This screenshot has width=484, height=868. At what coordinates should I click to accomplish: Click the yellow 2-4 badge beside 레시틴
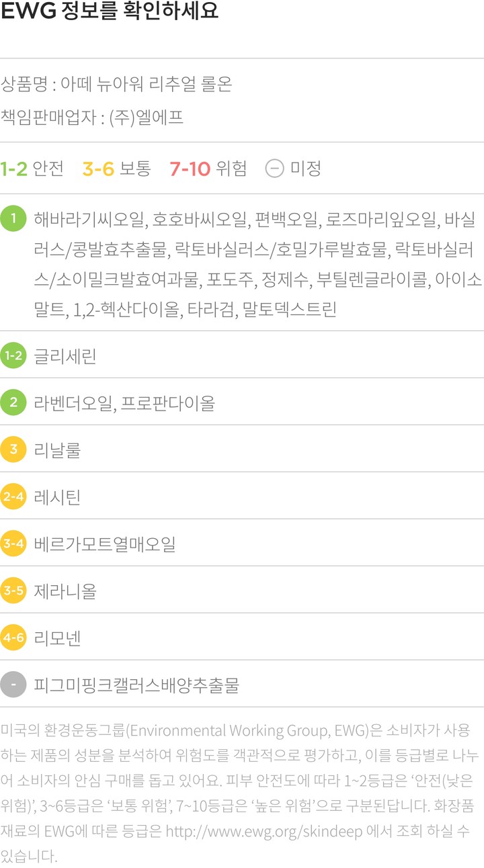(x=13, y=497)
